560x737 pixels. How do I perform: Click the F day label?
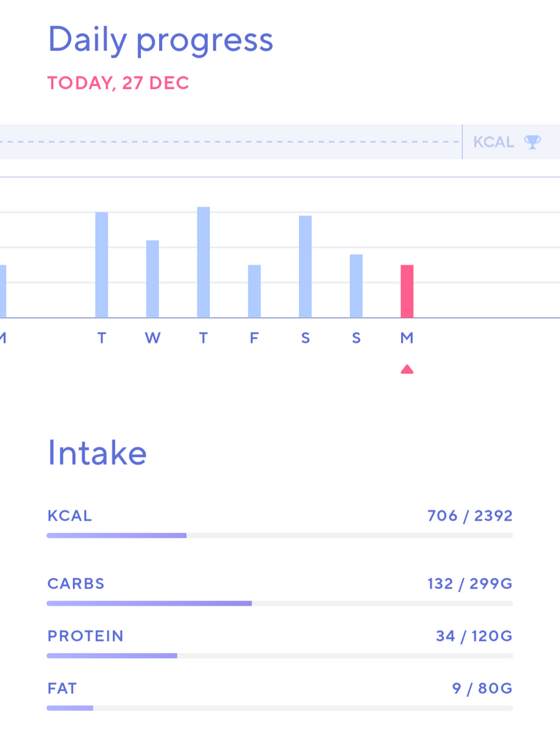[254, 338]
